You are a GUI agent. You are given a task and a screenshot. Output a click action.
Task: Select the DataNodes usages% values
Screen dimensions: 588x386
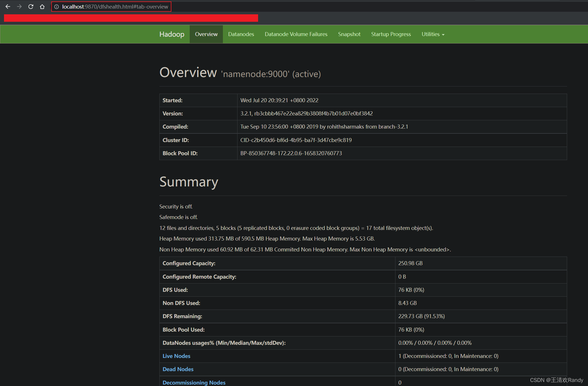tap(435, 343)
